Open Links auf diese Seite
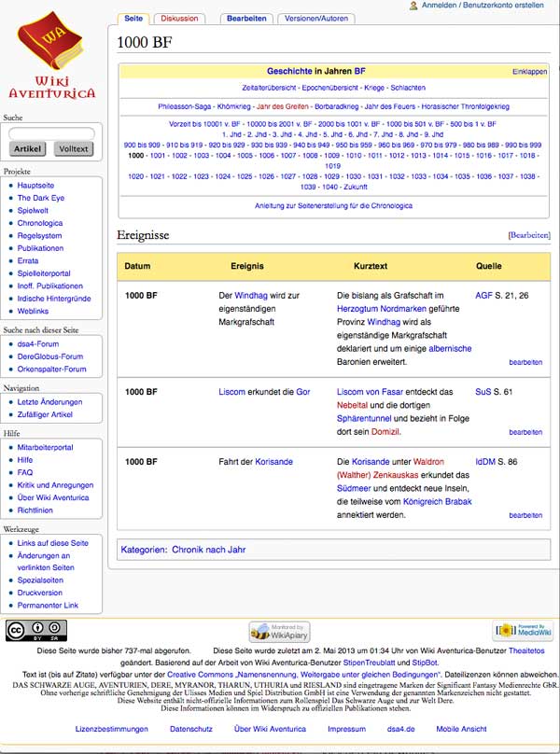The width and height of the screenshot is (560, 754). coord(53,543)
